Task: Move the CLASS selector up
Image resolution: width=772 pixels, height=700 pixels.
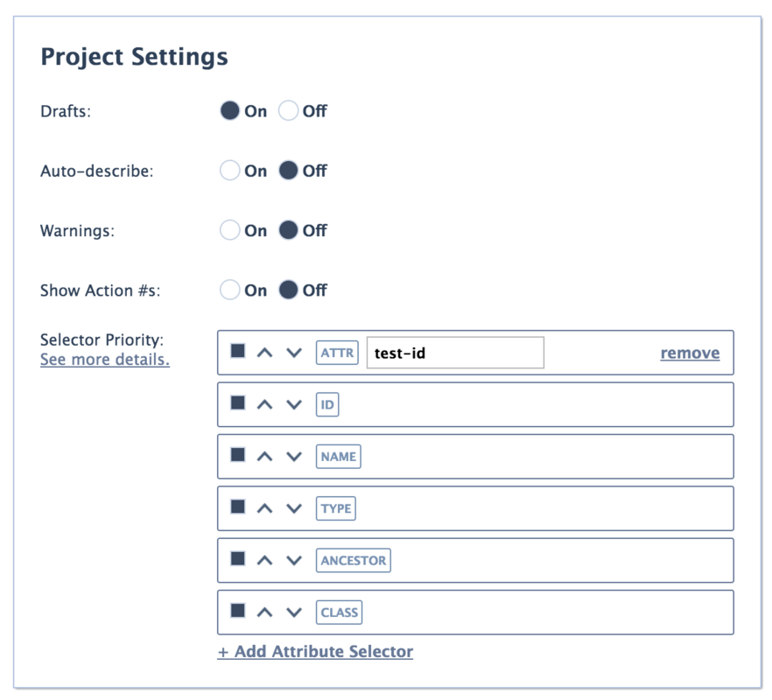Action: [x=265, y=612]
